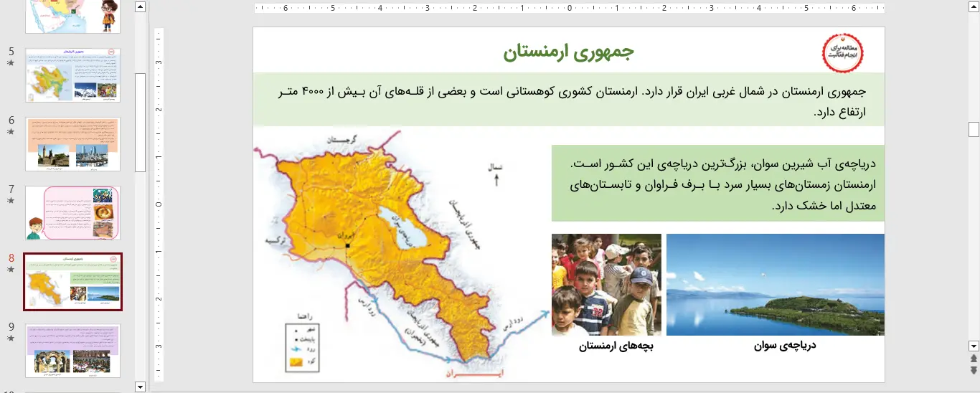Select the red round stamp badge on slide
The height and width of the screenshot is (393, 980).
(x=842, y=53)
